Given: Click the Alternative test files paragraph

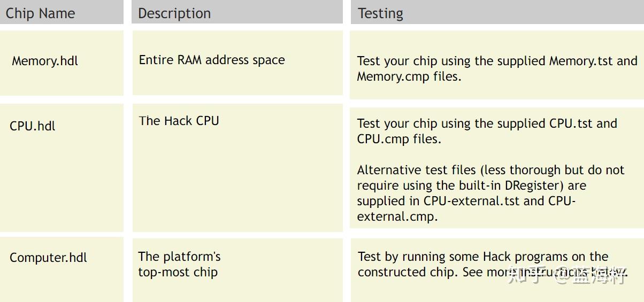Looking at the screenshot, I should [491, 193].
